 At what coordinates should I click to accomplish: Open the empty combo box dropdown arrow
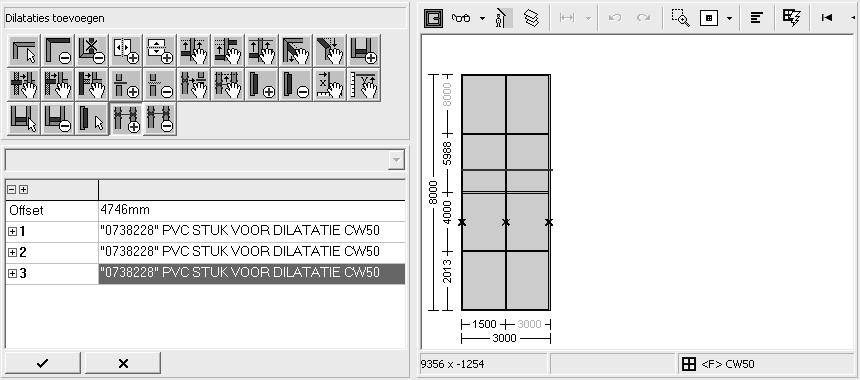pyautogui.click(x=395, y=161)
